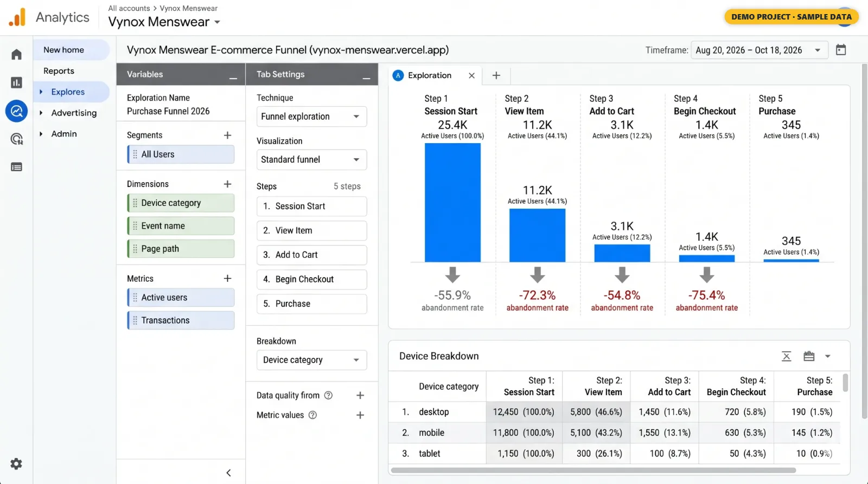Open the Home icon in left rail
The height and width of the screenshot is (484, 868).
(16, 55)
